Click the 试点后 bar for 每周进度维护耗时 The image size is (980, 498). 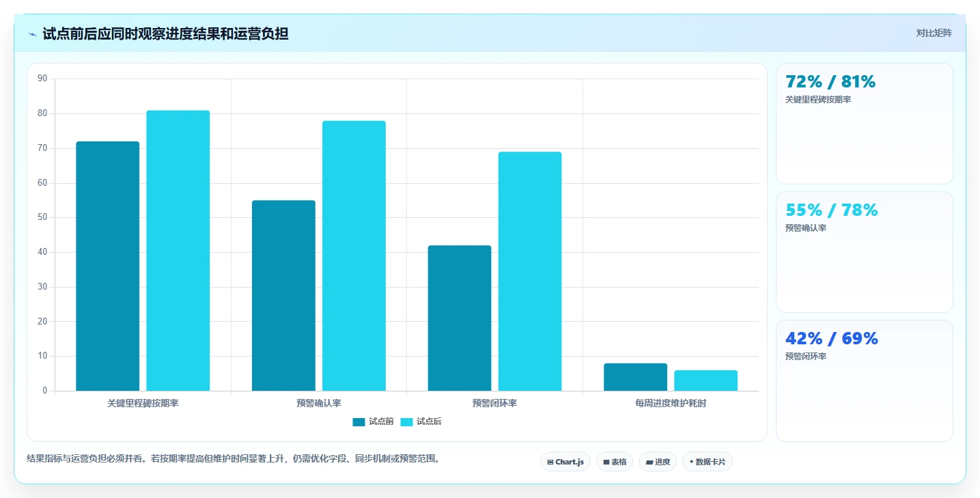[706, 381]
